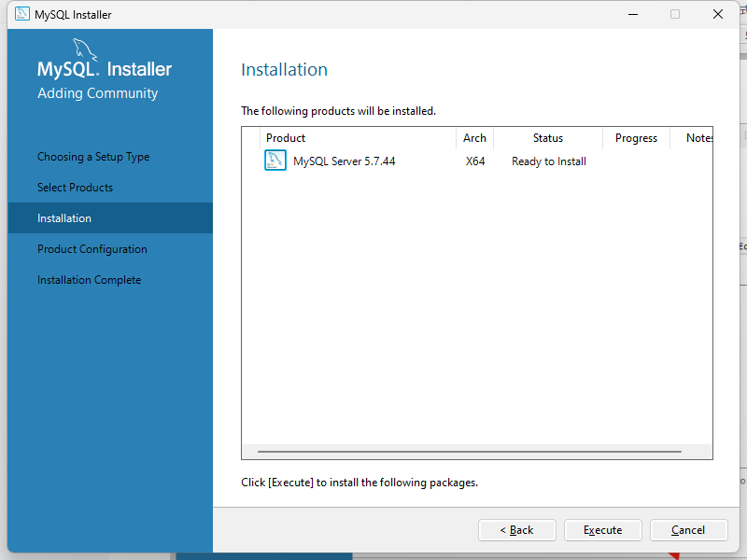Viewport: 747px width, 560px height.
Task: Click Execute to install the packages
Action: point(602,530)
